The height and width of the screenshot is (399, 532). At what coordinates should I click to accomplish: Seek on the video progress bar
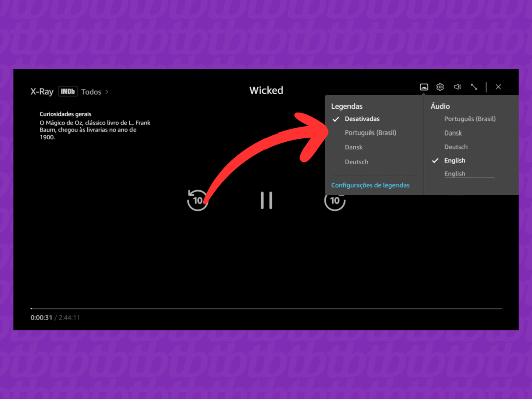(x=267, y=309)
